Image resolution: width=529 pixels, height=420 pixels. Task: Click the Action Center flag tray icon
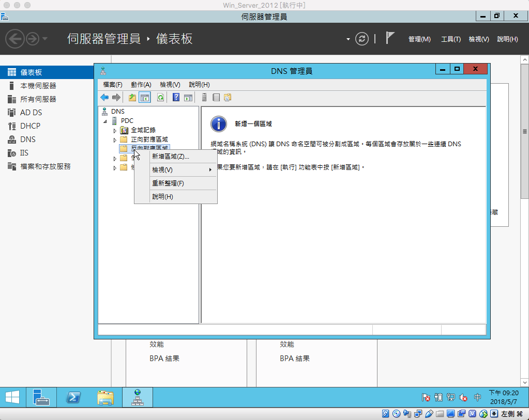426,397
